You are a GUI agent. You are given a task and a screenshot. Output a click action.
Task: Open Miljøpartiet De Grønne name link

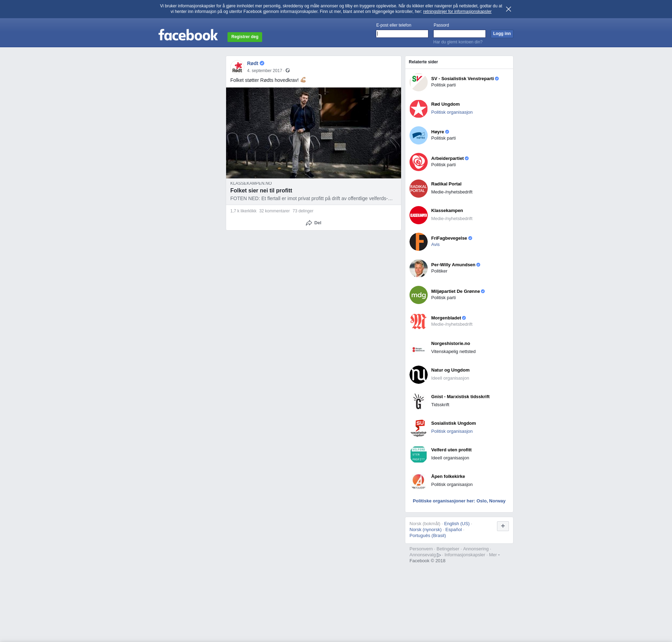pos(455,291)
